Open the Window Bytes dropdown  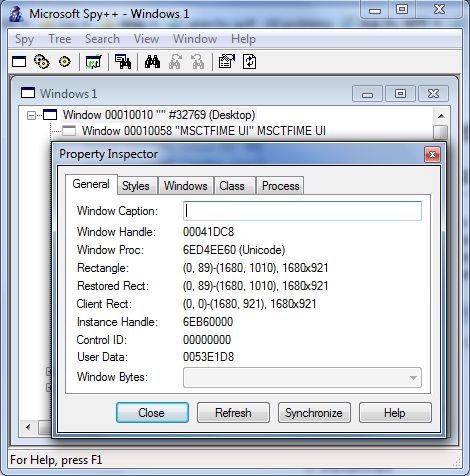pyautogui.click(x=413, y=378)
